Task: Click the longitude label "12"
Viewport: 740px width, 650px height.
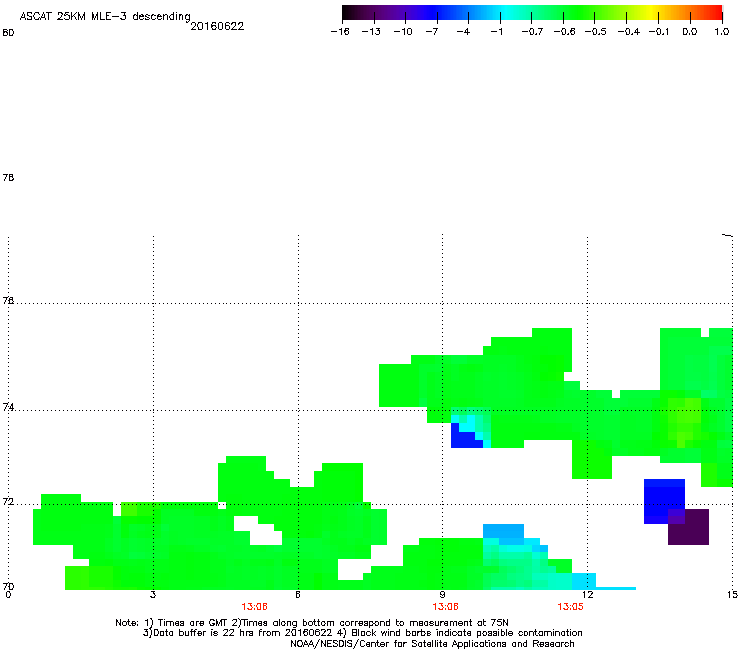Action: 588,595
